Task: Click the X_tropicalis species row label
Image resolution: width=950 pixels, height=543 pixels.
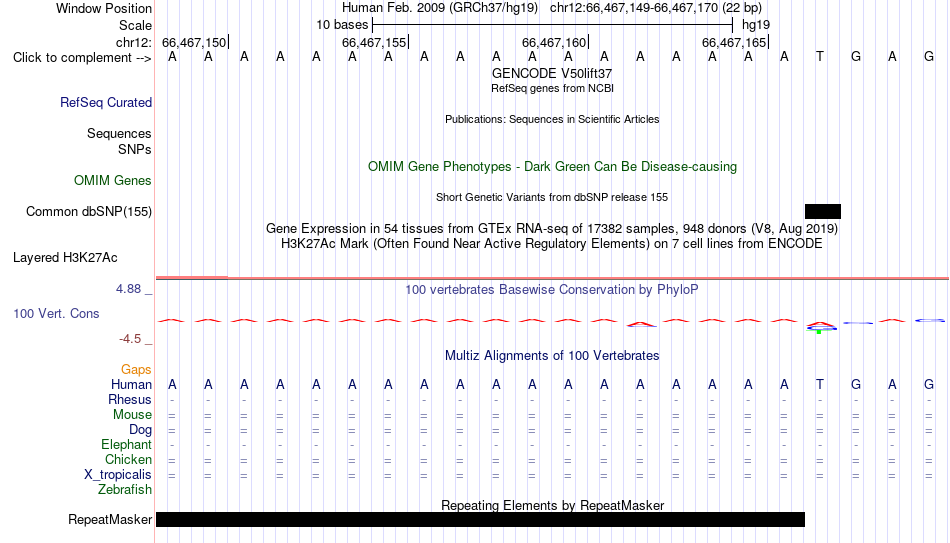Action: 118,475
